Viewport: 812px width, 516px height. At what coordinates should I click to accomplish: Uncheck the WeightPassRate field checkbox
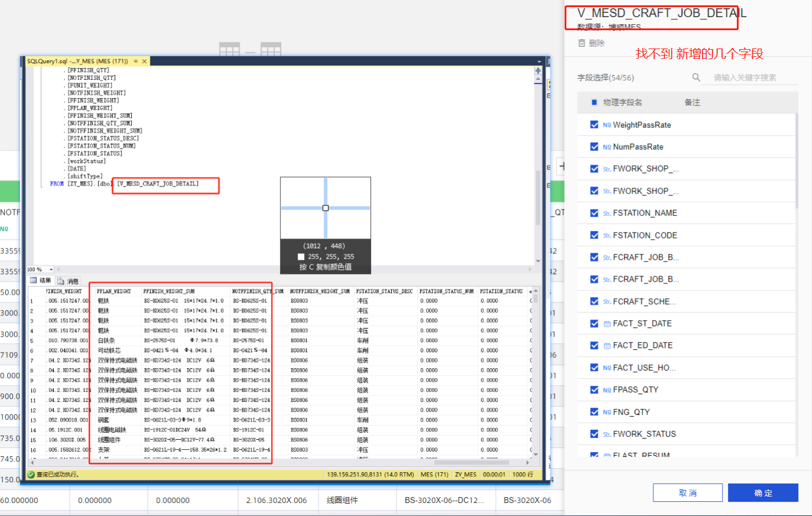tap(594, 125)
